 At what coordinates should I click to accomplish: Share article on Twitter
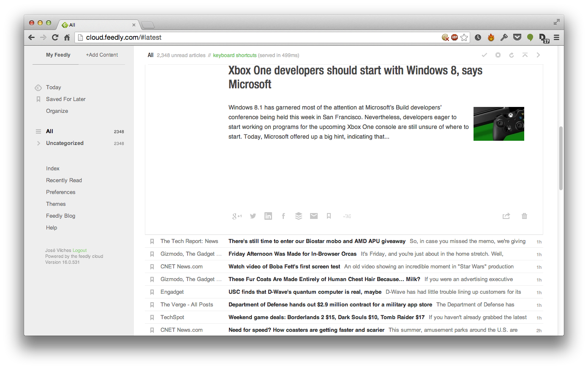coord(253,216)
